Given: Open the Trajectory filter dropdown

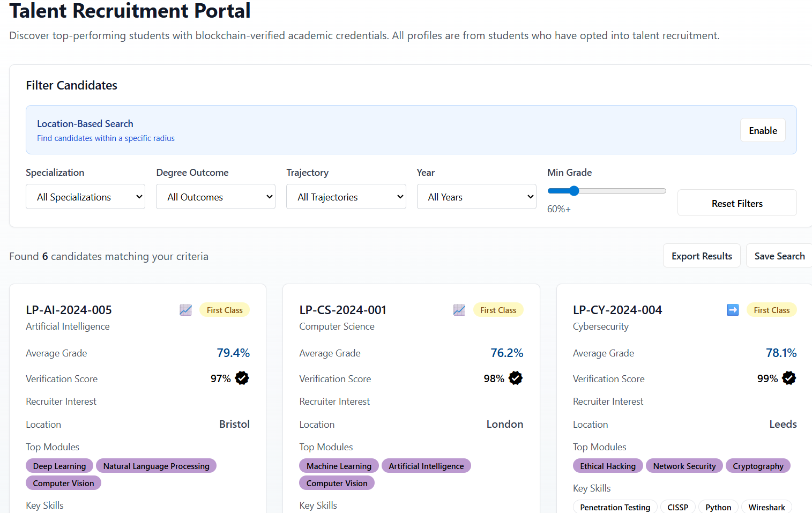Looking at the screenshot, I should tap(346, 197).
